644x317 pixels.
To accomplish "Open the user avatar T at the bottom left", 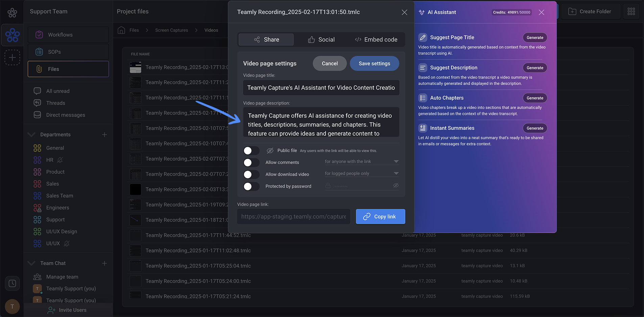I will pyautogui.click(x=12, y=307).
